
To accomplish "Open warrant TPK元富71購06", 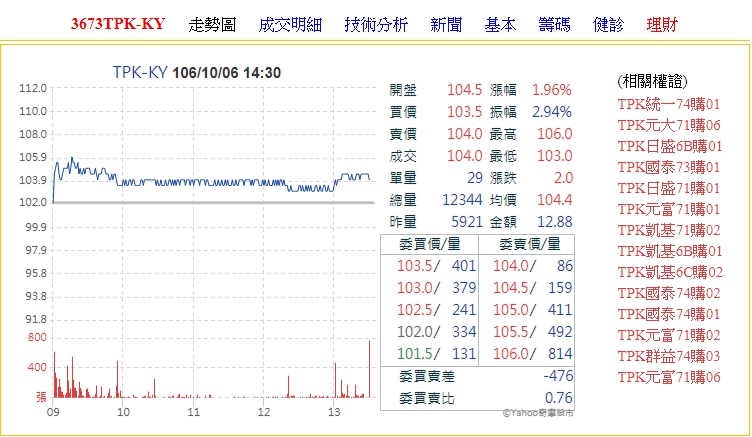I will (x=669, y=378).
